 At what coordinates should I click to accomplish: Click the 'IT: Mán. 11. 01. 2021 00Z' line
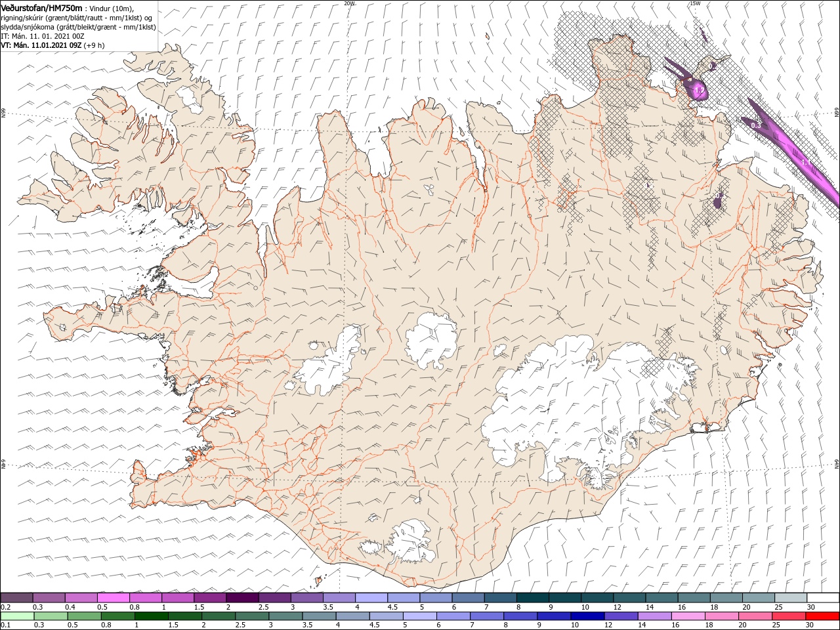(x=43, y=36)
